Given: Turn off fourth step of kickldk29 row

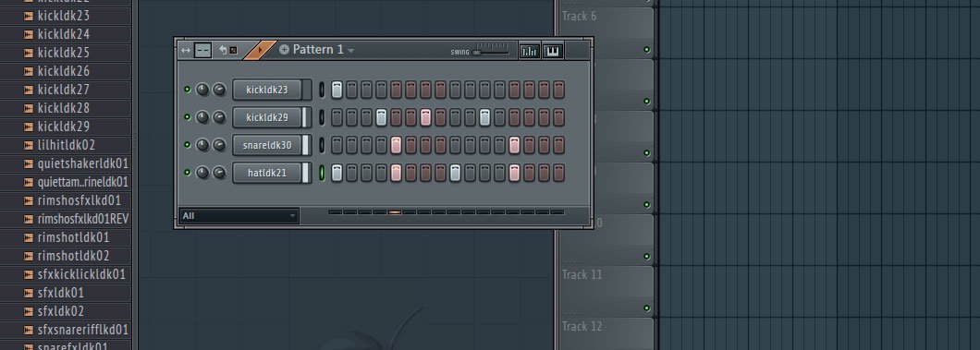Looking at the screenshot, I should coord(381,117).
